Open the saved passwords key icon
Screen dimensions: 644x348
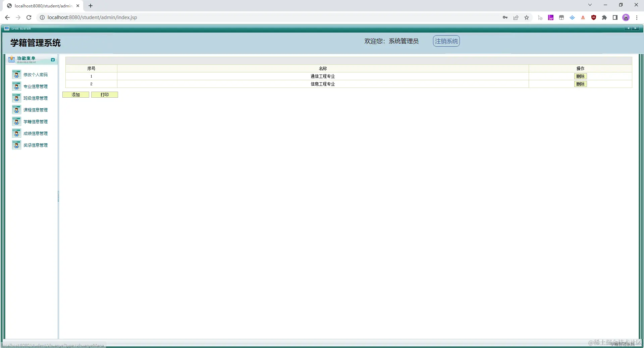point(505,17)
